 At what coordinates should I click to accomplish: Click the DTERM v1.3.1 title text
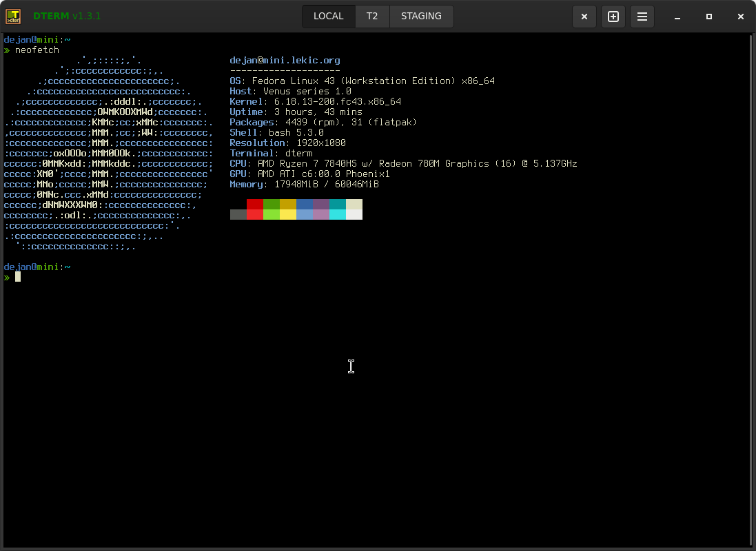coord(67,17)
